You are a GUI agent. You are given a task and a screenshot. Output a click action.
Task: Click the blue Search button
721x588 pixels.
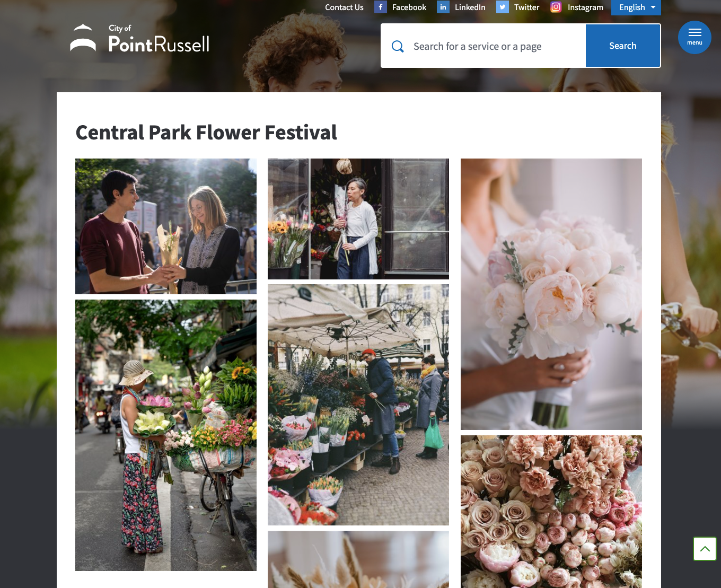pos(623,46)
